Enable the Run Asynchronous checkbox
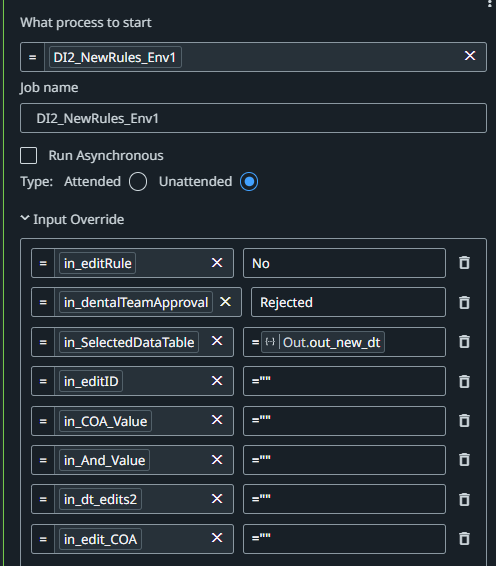Image resolution: width=496 pixels, height=566 pixels. (x=29, y=156)
